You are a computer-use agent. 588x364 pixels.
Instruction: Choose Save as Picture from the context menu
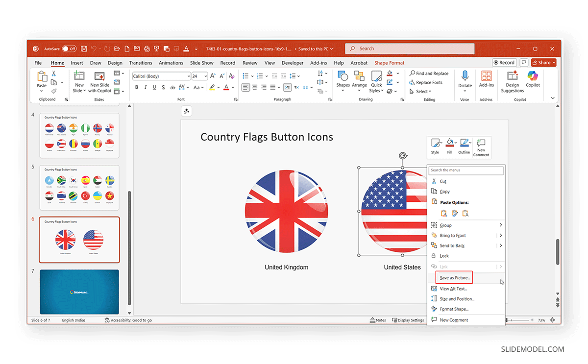(454, 277)
